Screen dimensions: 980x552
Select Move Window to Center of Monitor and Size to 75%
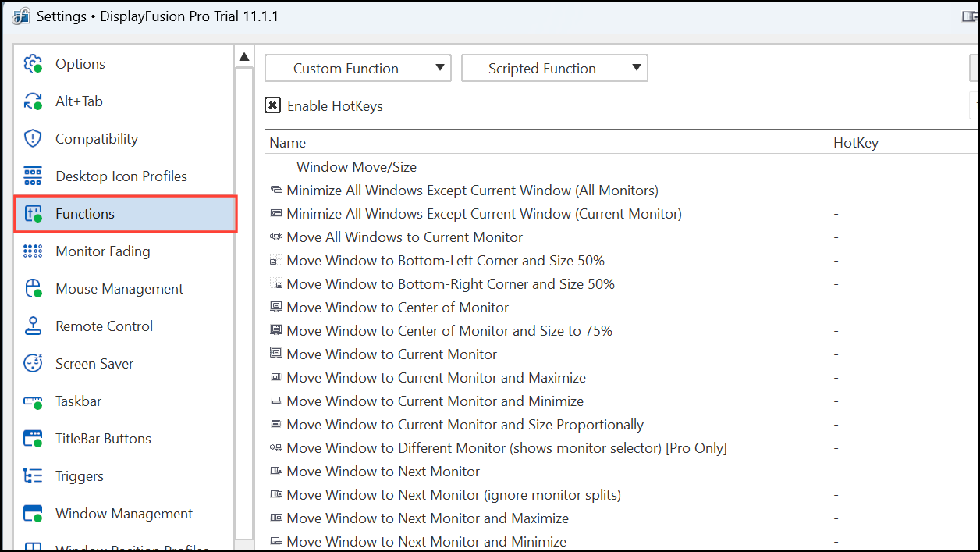tap(449, 331)
